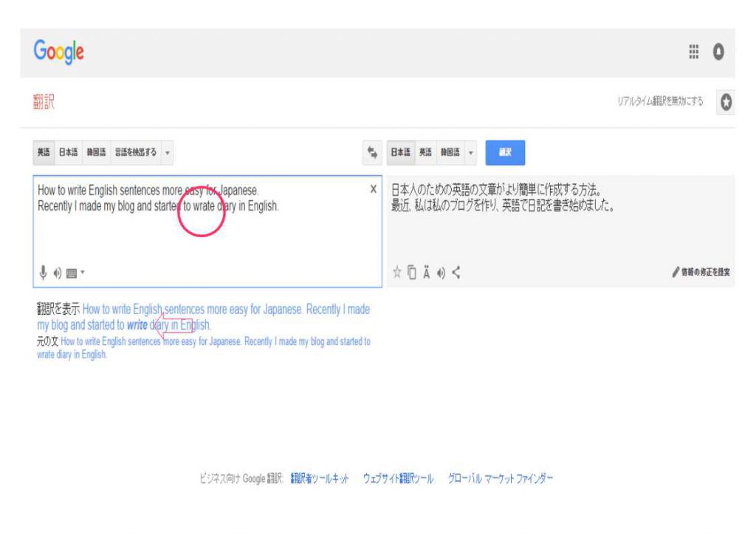Click the microphone voice input icon
The height and width of the screenshot is (535, 756).
[44, 273]
